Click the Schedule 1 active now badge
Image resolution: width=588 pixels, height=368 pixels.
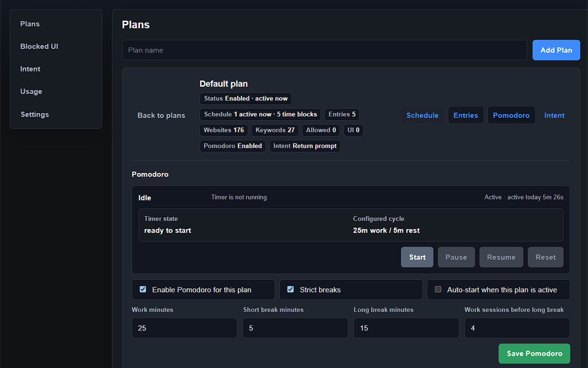260,114
